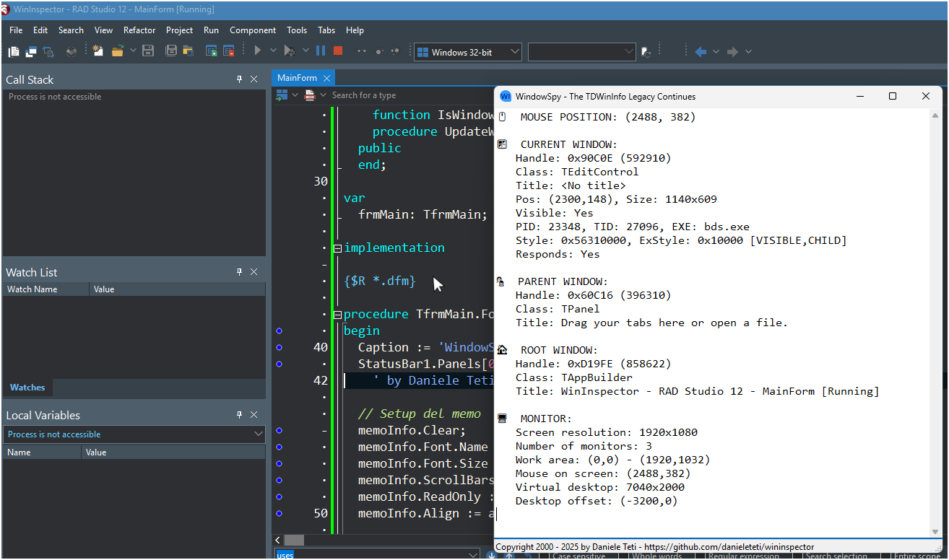949x560 pixels.
Task: Click the View Unit toolbar icon
Action: 14,51
